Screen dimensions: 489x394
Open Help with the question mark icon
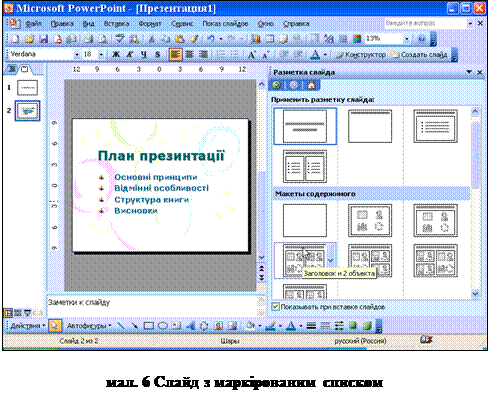[x=422, y=39]
